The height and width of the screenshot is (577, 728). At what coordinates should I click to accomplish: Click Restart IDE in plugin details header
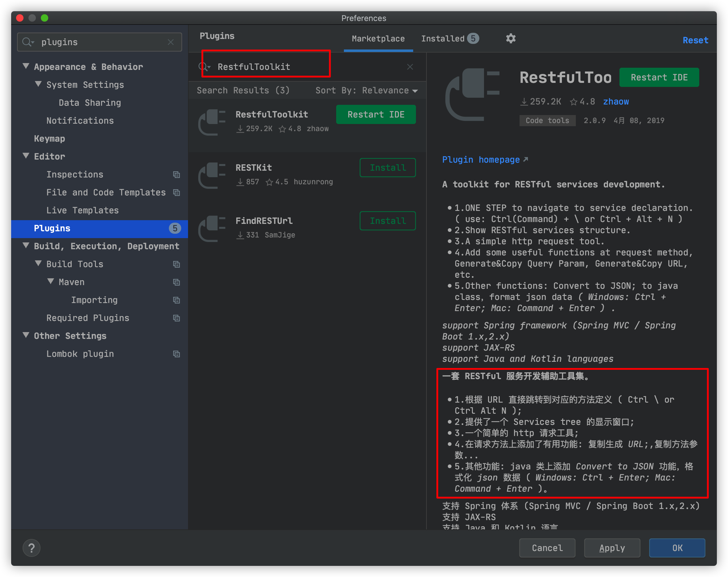659,77
